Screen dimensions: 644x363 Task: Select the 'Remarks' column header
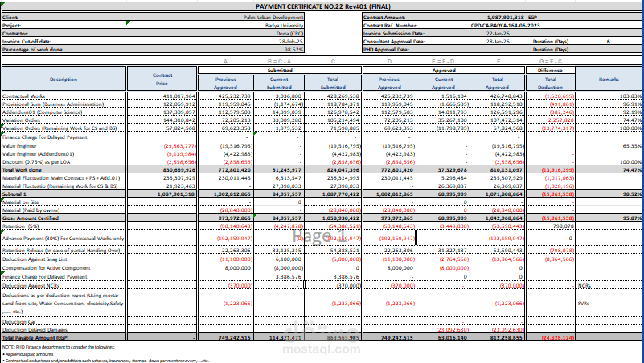(x=609, y=80)
